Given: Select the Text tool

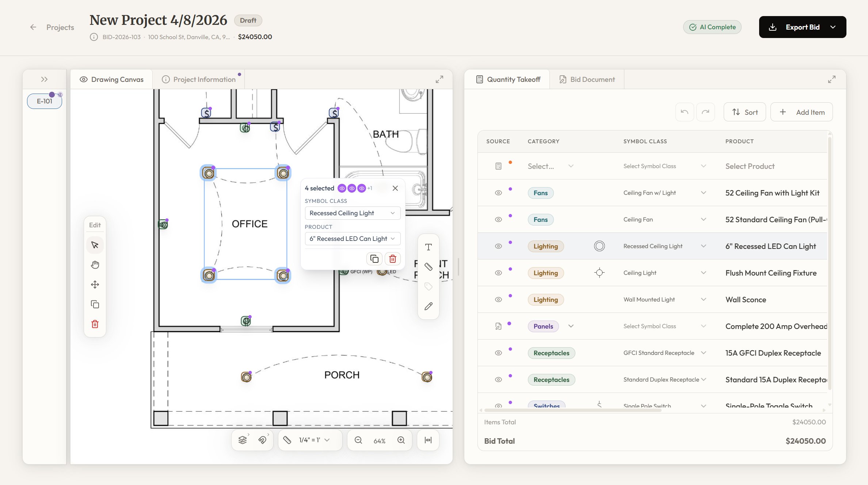Looking at the screenshot, I should click(428, 247).
